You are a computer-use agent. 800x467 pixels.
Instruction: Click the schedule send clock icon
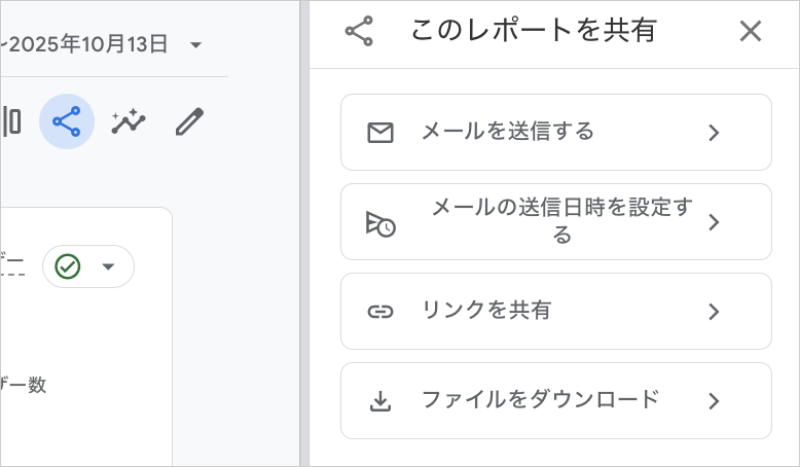click(380, 223)
